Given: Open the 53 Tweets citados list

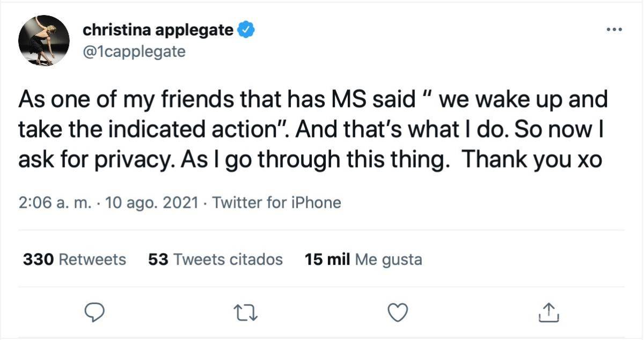Looking at the screenshot, I should pos(216,259).
